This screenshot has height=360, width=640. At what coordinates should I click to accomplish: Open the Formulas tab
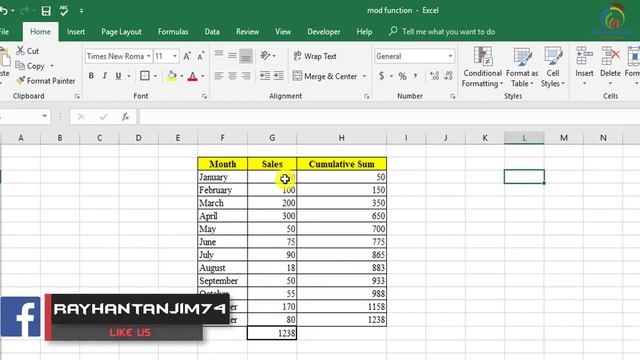[x=173, y=32]
